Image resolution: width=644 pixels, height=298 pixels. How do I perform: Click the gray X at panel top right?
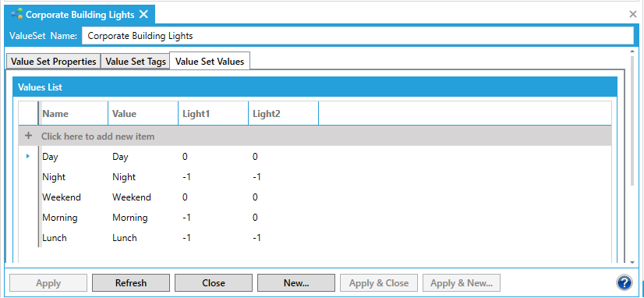pyautogui.click(x=633, y=14)
